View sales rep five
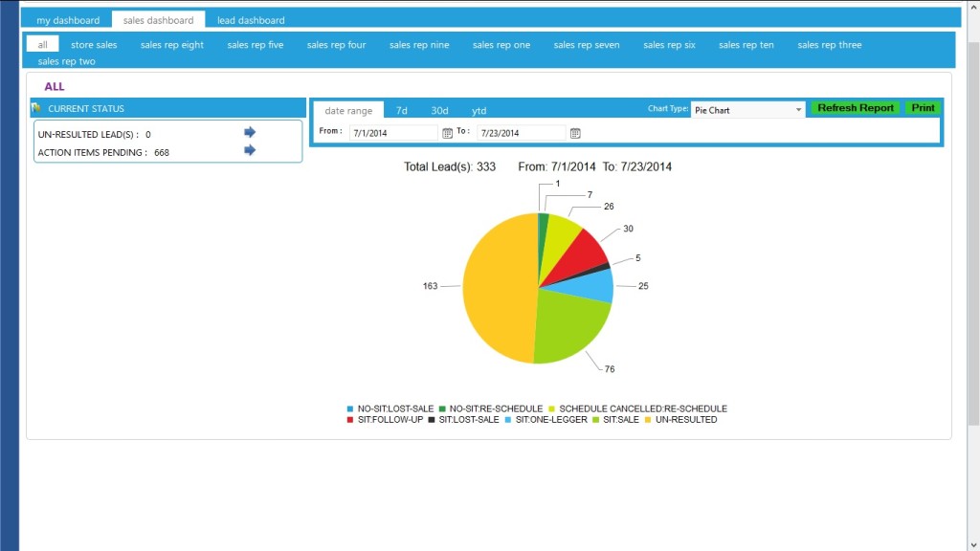Screen dimensions: 980x551 (255, 44)
